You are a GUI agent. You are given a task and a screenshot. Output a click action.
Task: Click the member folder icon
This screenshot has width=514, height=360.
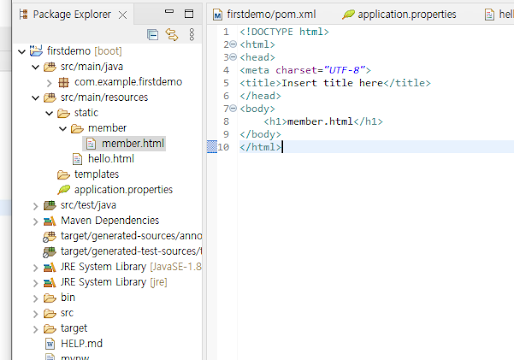click(77, 128)
